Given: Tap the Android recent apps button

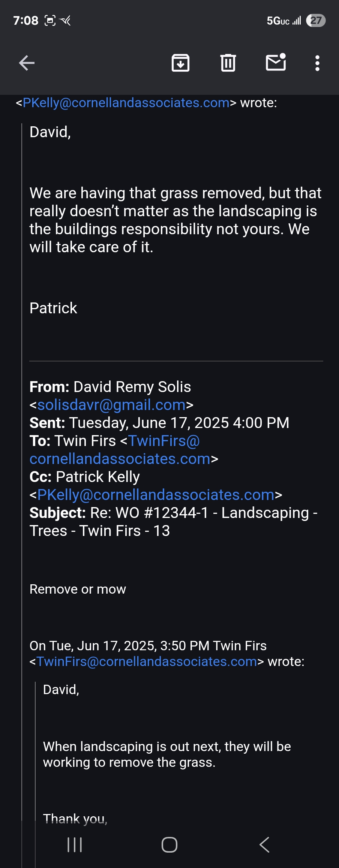Looking at the screenshot, I should pos(75,845).
